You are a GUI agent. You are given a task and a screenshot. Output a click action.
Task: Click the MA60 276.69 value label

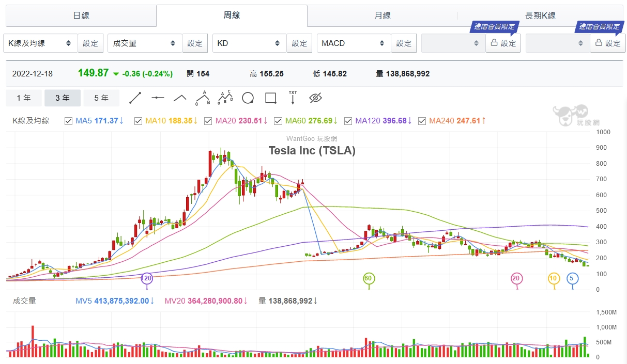coord(312,121)
